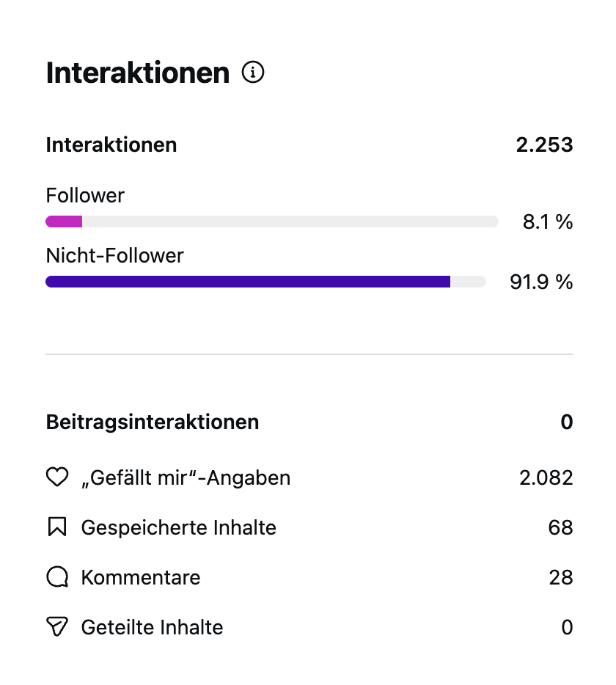Click the 8.1 % follower percentage

tap(548, 221)
